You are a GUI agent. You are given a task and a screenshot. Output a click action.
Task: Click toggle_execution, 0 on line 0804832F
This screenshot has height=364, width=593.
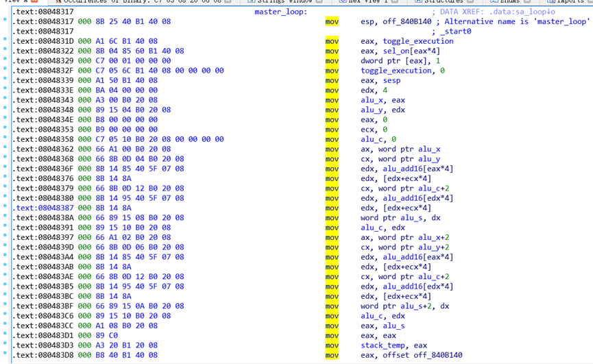click(402, 71)
